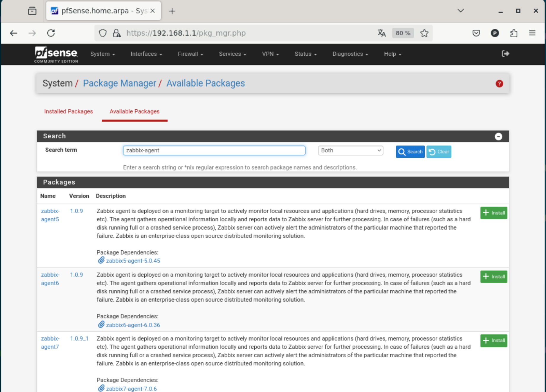
Task: Open the Firefox account profile icon
Action: [x=495, y=33]
